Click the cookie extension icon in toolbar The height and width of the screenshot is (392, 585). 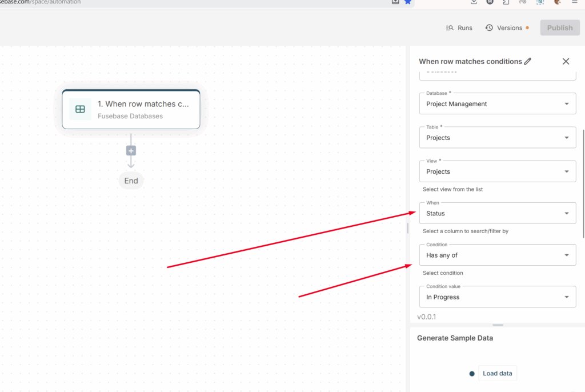(x=558, y=2)
